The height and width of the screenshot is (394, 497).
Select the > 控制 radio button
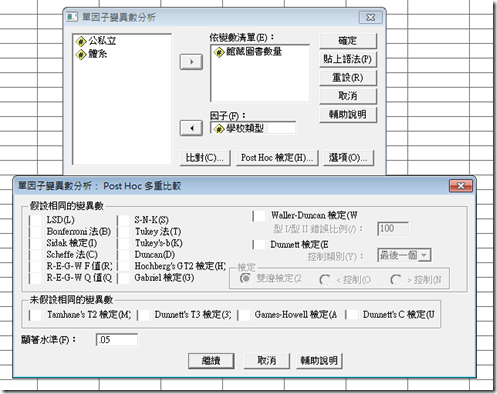click(x=396, y=280)
